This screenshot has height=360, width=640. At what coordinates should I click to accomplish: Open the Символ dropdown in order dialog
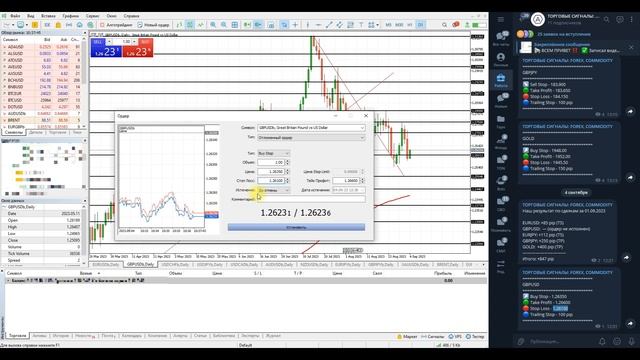(x=311, y=128)
